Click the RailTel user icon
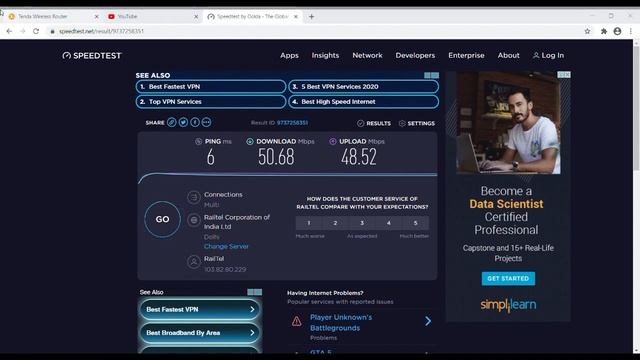 193,261
